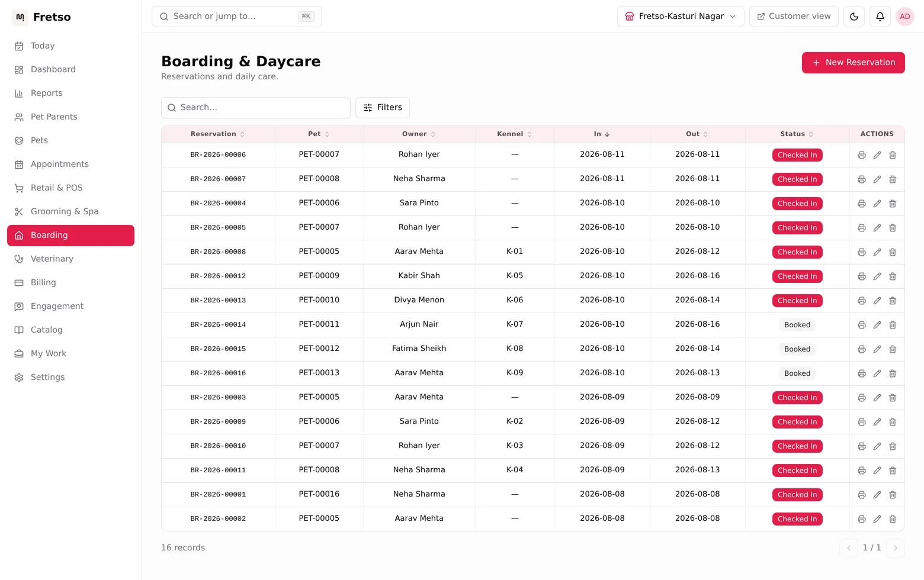Edit reservation BR-2026-00011
Image resolution: width=924 pixels, height=580 pixels.
tap(877, 471)
